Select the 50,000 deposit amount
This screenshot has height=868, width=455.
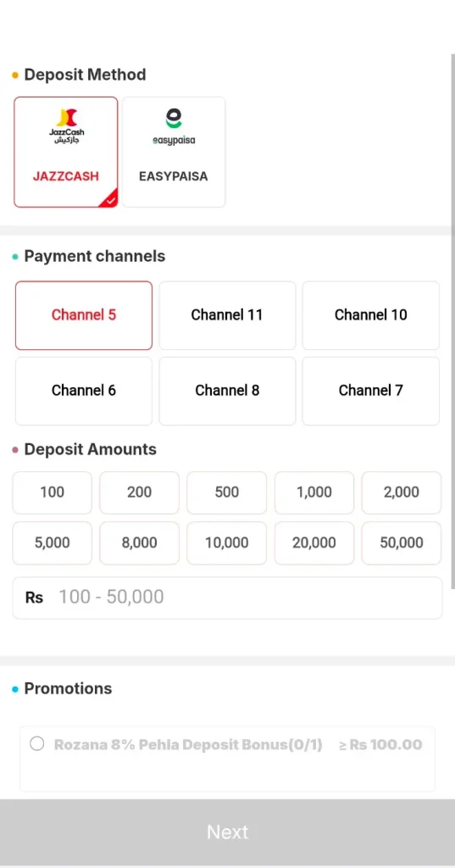click(x=402, y=543)
